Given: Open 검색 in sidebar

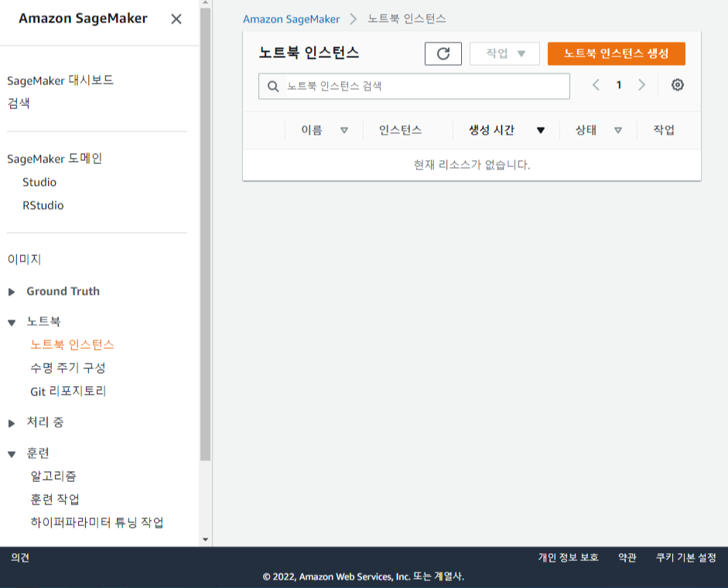Looking at the screenshot, I should pyautogui.click(x=19, y=103).
